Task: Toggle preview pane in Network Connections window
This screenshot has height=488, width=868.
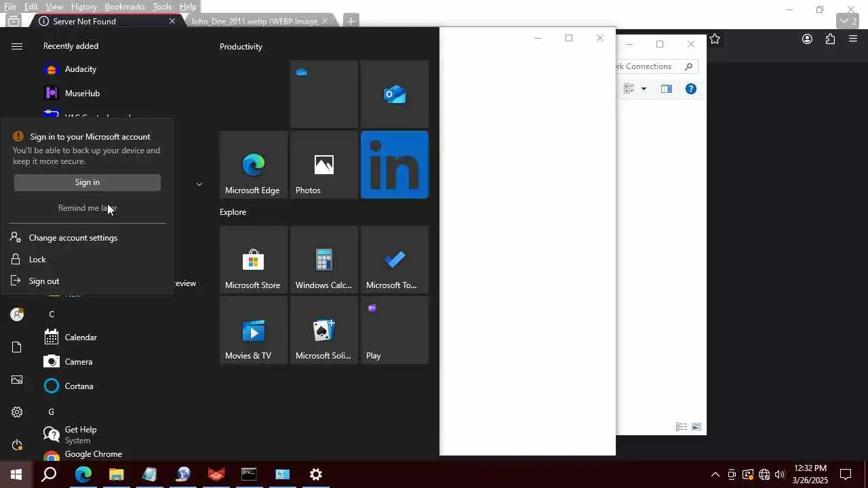Action: (667, 89)
